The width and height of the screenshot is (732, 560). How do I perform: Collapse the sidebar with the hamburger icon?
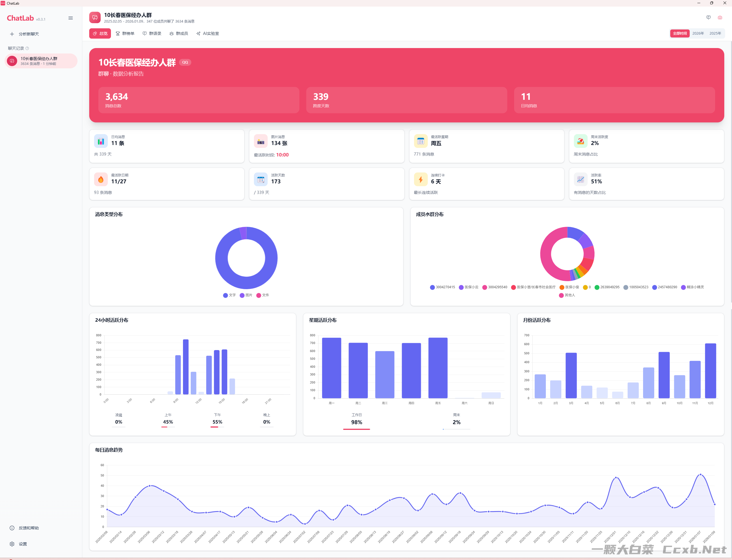pyautogui.click(x=70, y=18)
